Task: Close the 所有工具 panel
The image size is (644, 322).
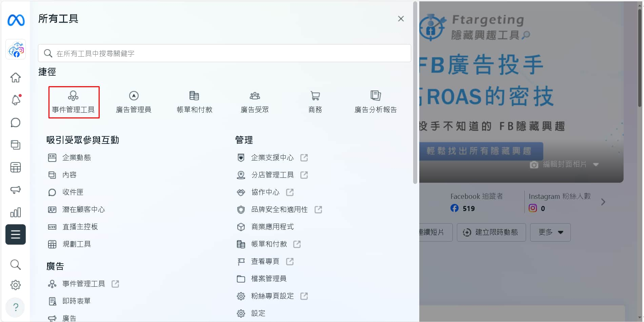Action: coord(401,19)
